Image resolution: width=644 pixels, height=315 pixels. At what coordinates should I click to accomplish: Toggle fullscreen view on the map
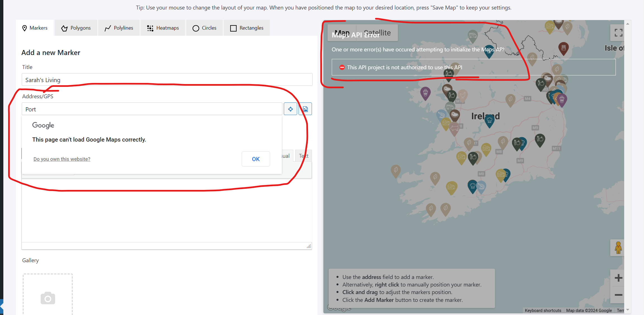coord(618,33)
